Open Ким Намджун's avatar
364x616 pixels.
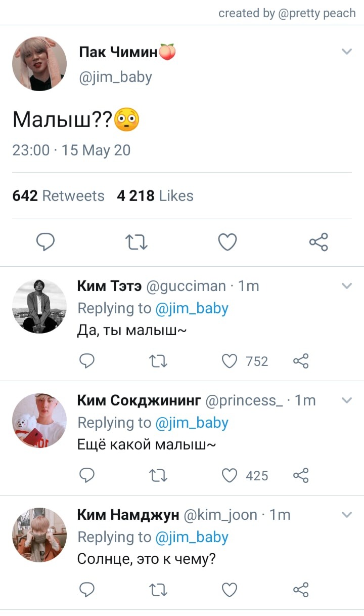tap(39, 535)
